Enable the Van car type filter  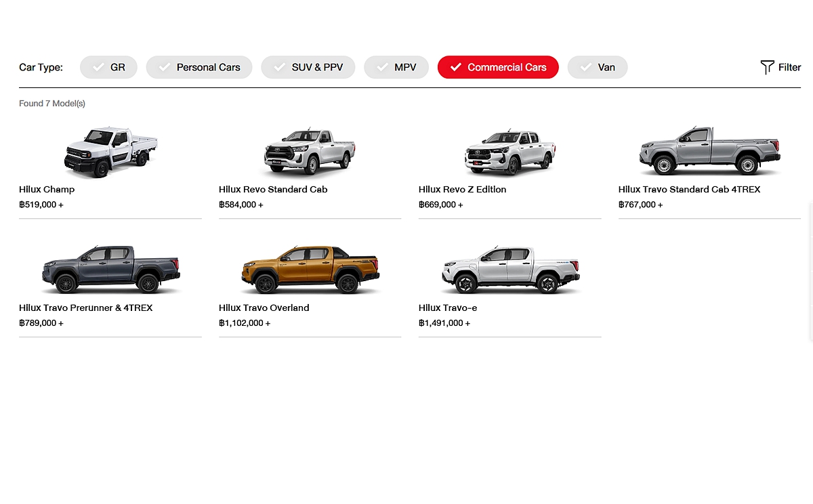click(598, 67)
